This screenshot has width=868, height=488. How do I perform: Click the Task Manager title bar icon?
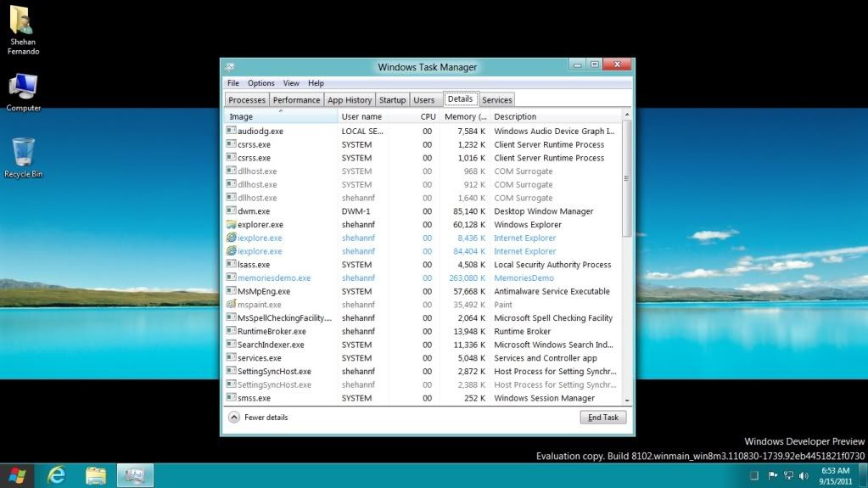pyautogui.click(x=230, y=67)
